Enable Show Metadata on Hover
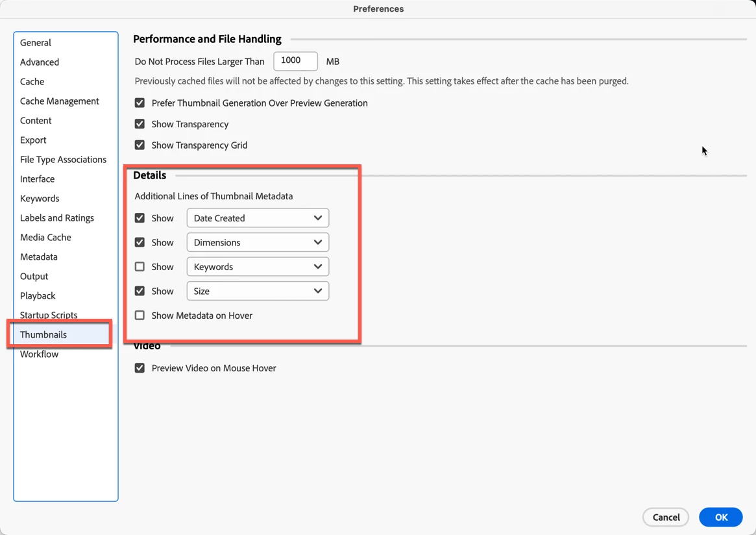This screenshot has width=756, height=535. click(140, 316)
